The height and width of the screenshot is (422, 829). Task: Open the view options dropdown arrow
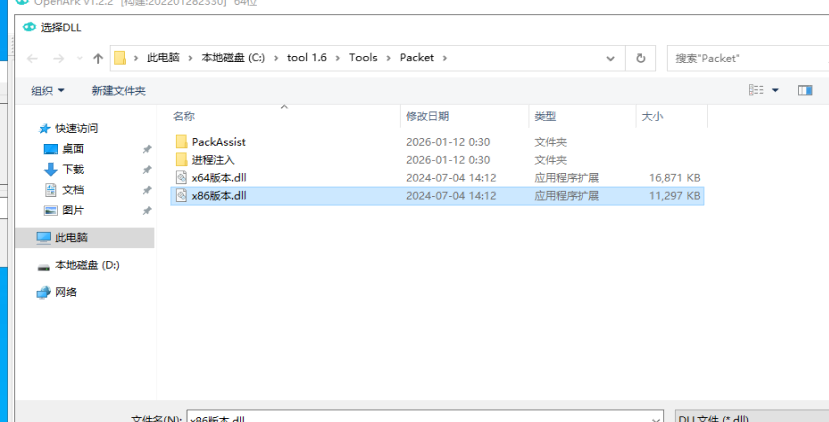click(776, 90)
